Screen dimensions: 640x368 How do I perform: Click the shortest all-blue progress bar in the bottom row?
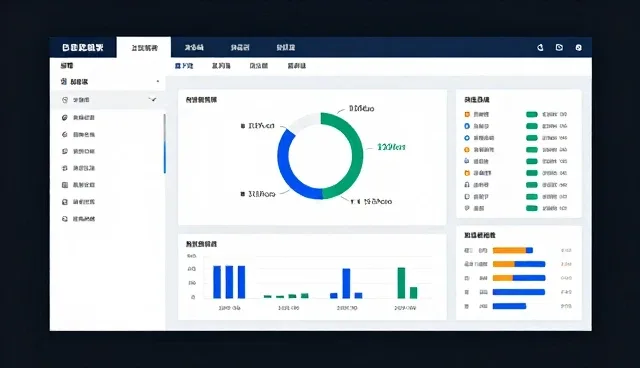[509, 306]
